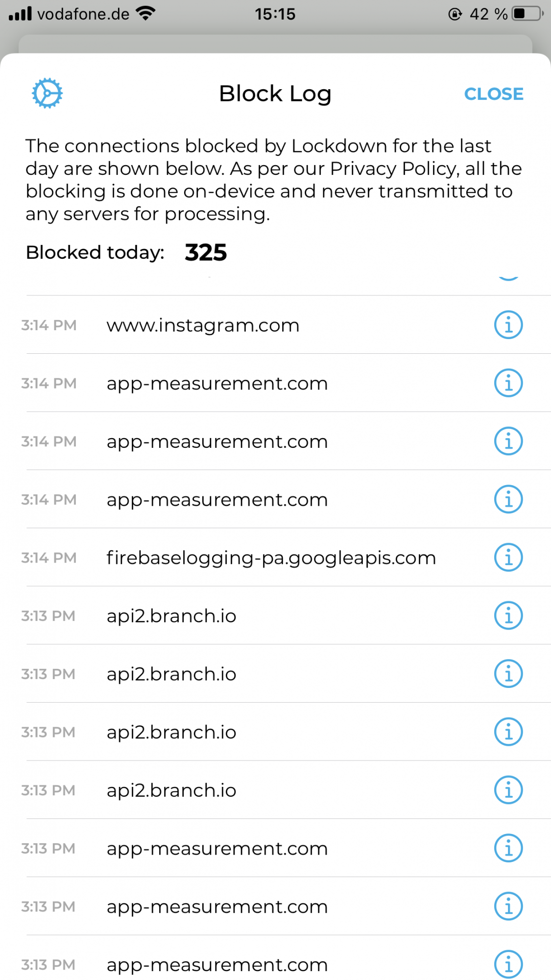Open info for first 3:14 PM app-measurement.com
Viewport: 551px width, 980px height.
click(508, 383)
